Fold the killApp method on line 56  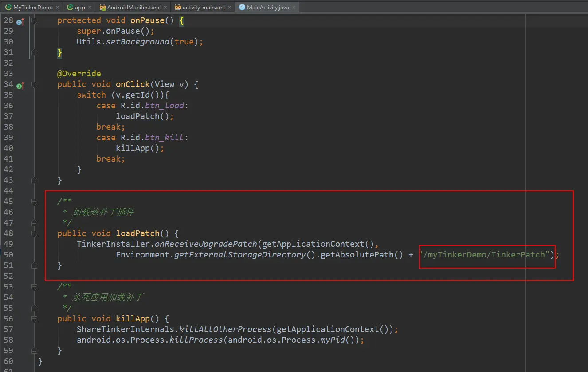[34, 319]
